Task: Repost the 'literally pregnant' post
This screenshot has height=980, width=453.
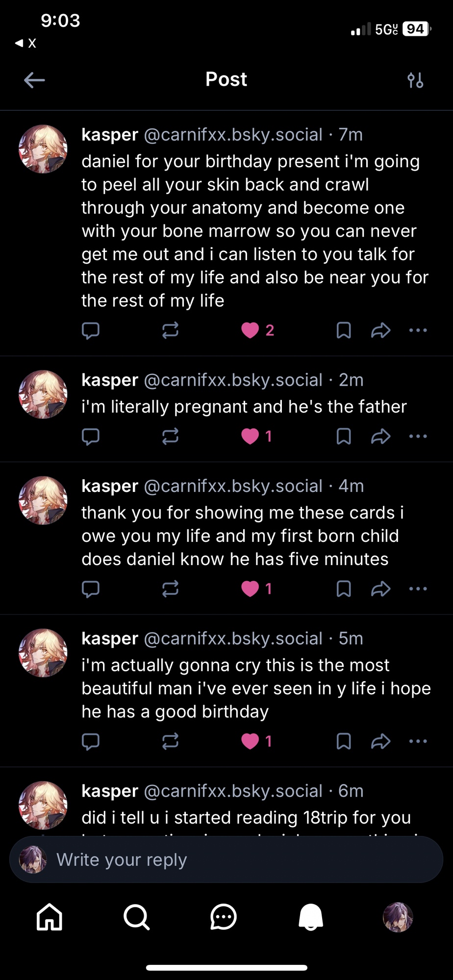Action: click(x=170, y=436)
